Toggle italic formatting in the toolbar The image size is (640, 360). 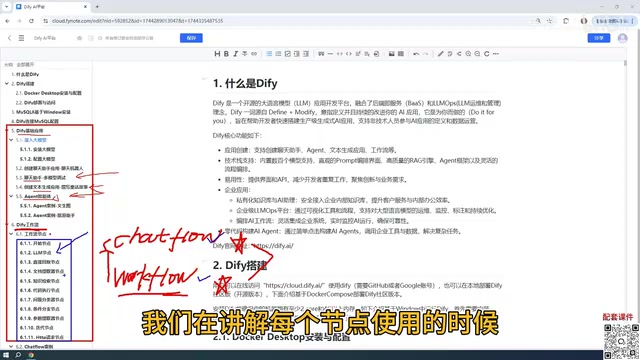(236, 54)
